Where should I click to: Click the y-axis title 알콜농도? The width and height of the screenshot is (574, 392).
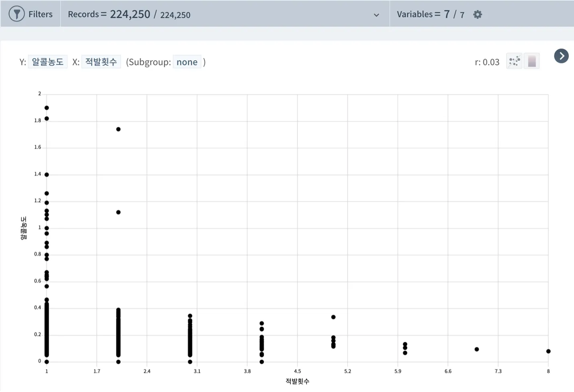(24, 228)
